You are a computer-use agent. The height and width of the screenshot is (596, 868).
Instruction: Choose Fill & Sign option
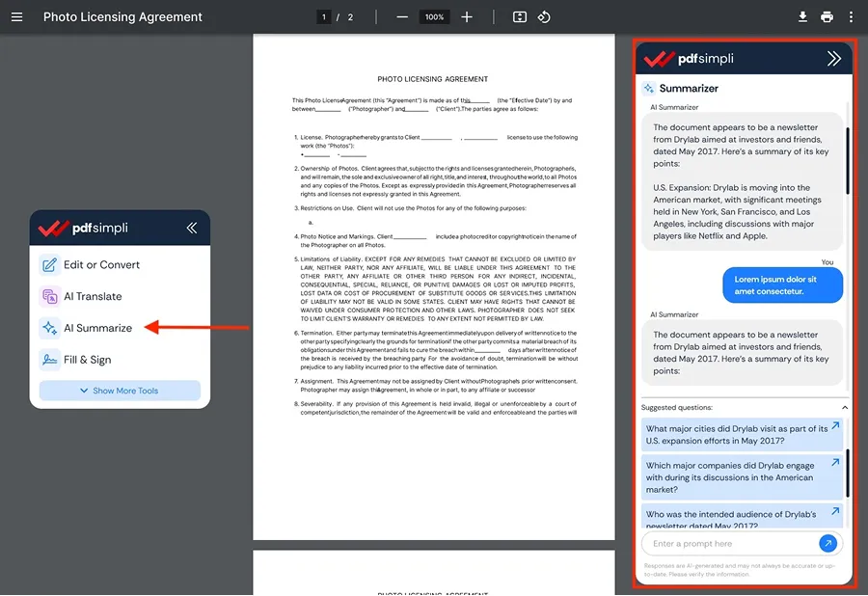(87, 360)
